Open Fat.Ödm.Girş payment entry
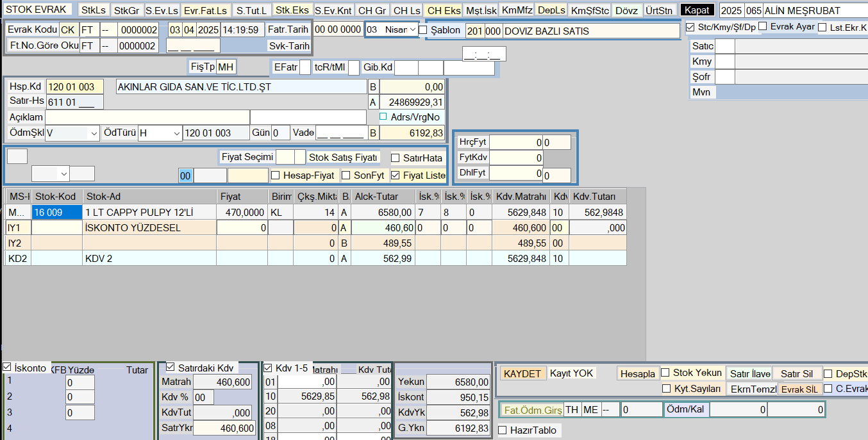Image resolution: width=868 pixels, height=440 pixels. [533, 410]
